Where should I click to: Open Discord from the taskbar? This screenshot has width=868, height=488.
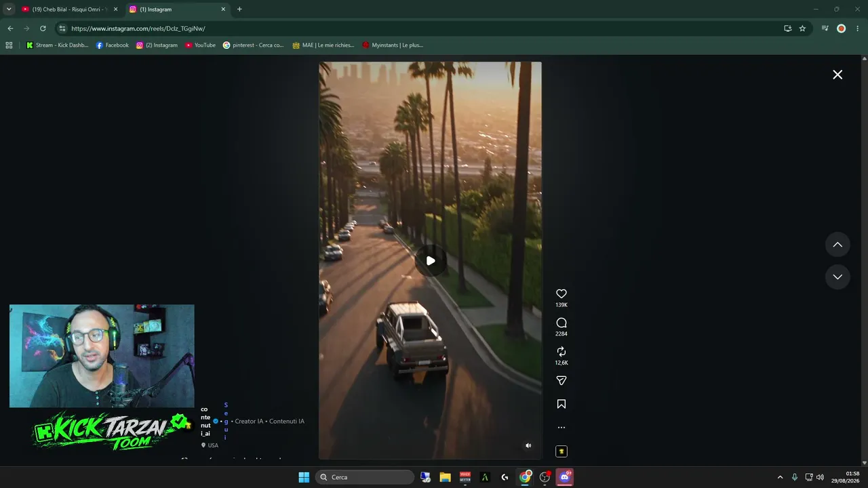(565, 477)
